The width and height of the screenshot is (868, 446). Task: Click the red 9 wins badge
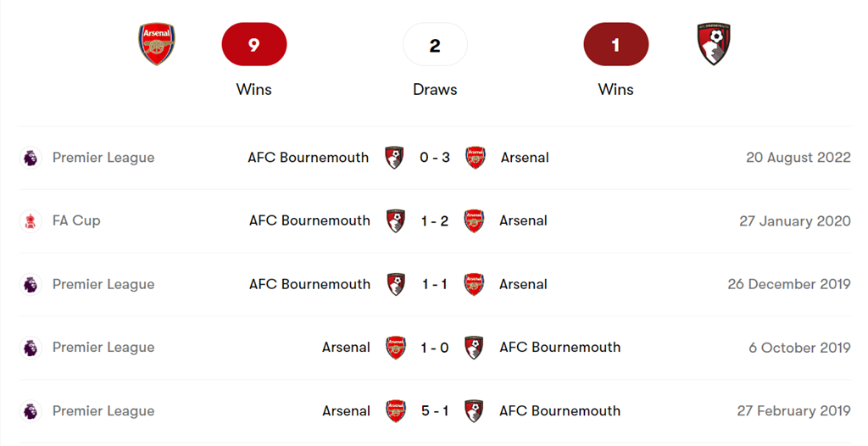pos(254,45)
